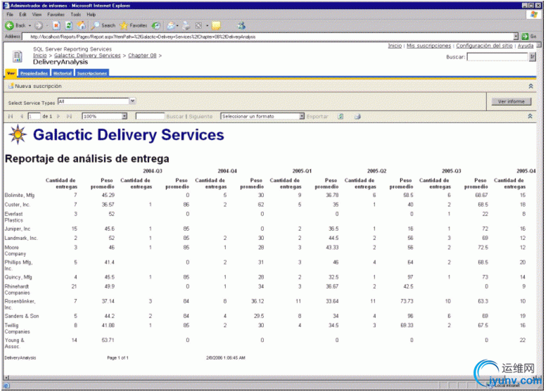Image resolution: width=546 pixels, height=392 pixels.
Task: Click the Mail icon in toolbar
Action: (170, 25)
